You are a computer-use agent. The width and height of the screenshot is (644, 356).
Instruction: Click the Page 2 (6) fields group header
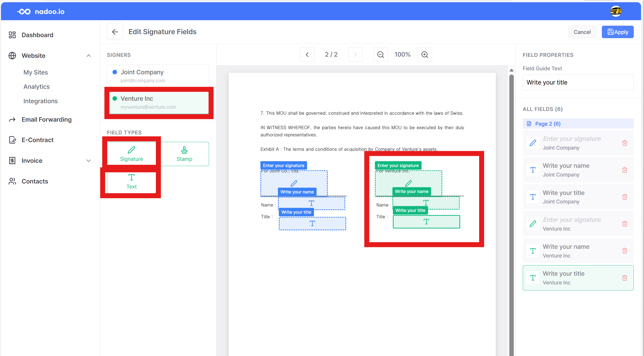point(578,124)
